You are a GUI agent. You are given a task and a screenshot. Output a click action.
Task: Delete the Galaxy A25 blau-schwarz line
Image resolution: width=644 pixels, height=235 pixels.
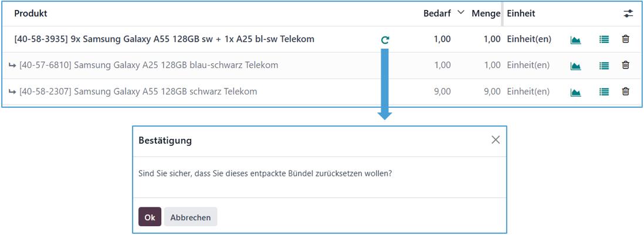click(626, 66)
